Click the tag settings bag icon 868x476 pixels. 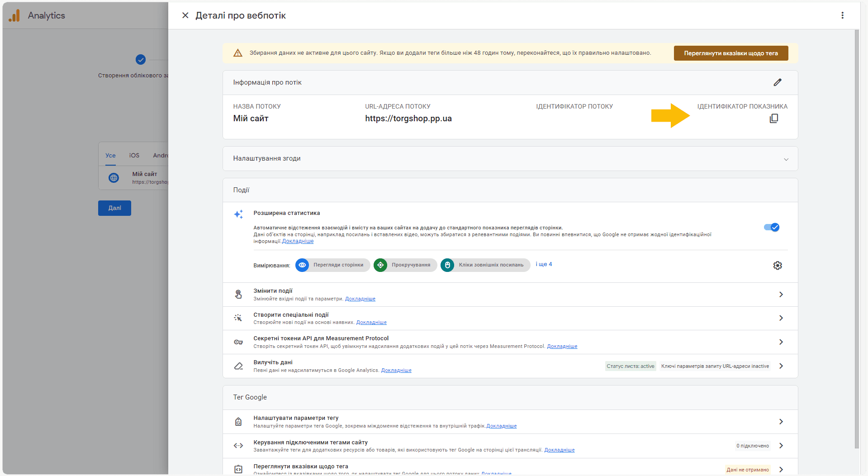(238, 422)
